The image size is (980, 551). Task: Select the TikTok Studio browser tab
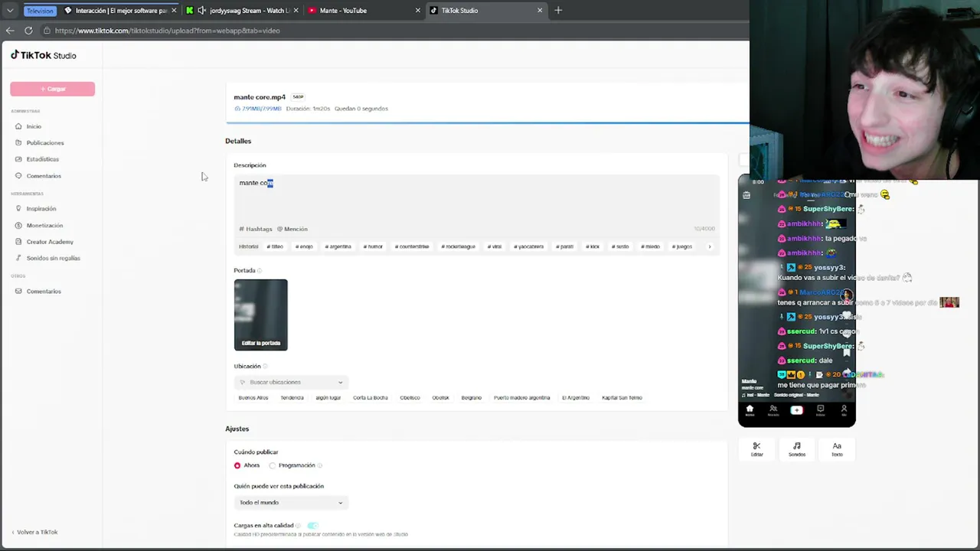tap(485, 11)
